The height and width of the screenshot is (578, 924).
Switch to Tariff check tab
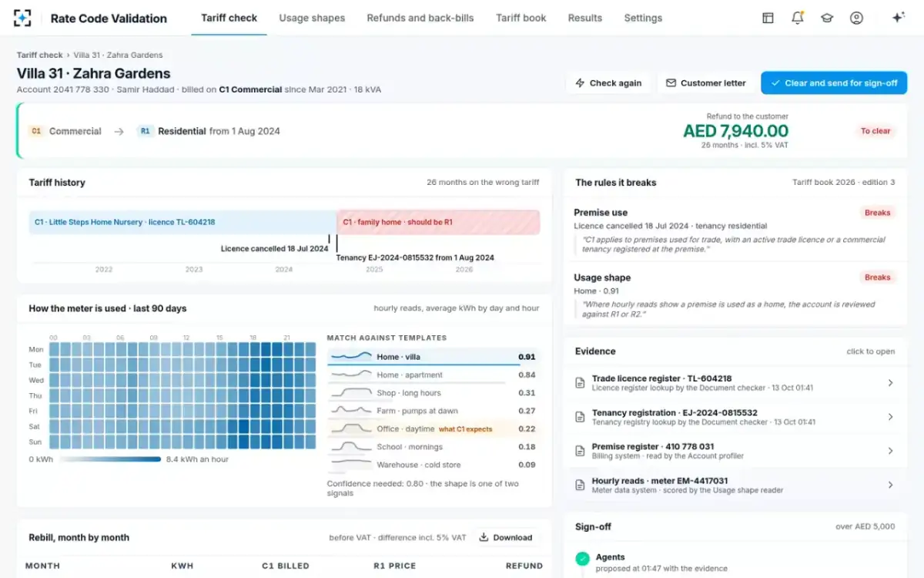tap(229, 18)
